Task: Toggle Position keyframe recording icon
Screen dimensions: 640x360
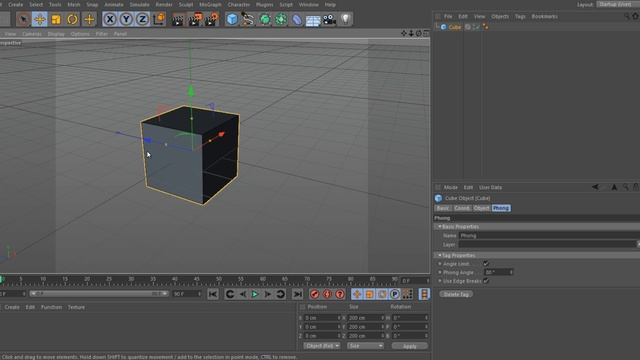Action: click(x=357, y=294)
